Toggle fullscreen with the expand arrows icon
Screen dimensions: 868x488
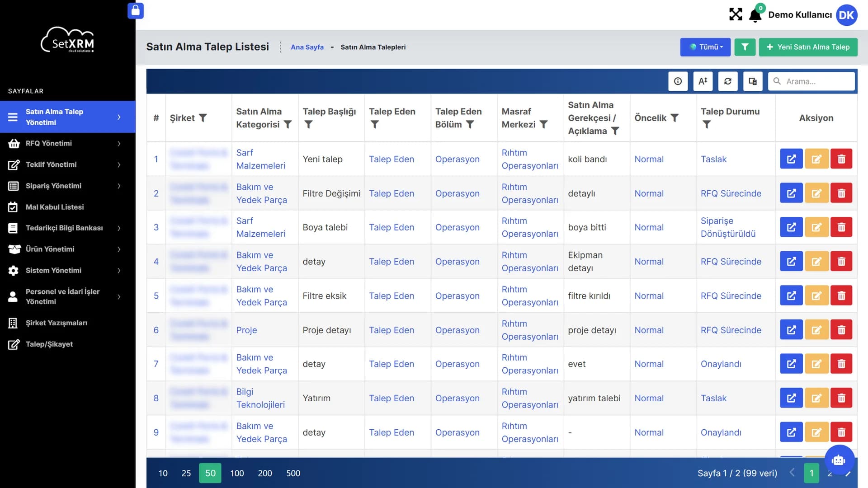736,14
